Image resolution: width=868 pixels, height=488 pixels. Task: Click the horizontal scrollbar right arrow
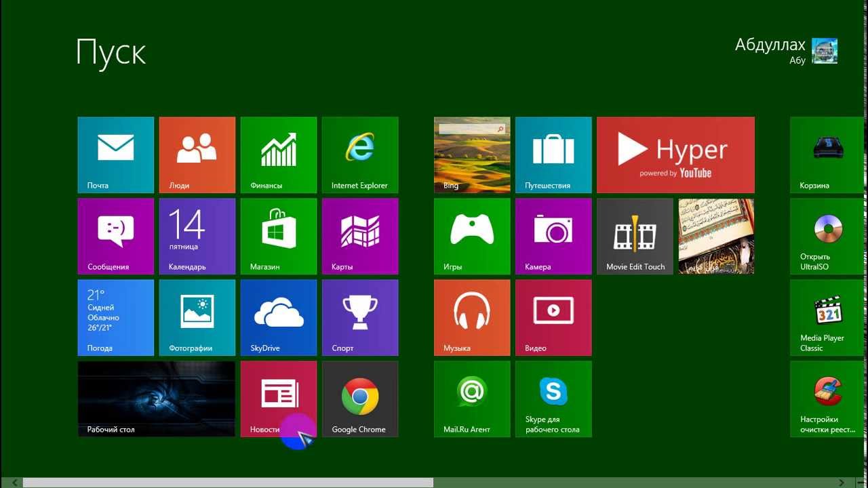pyautogui.click(x=842, y=483)
